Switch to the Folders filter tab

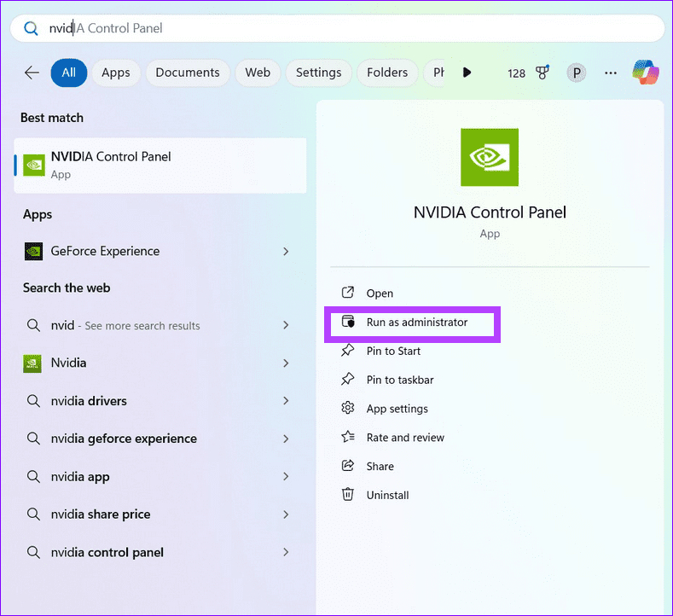pyautogui.click(x=387, y=73)
